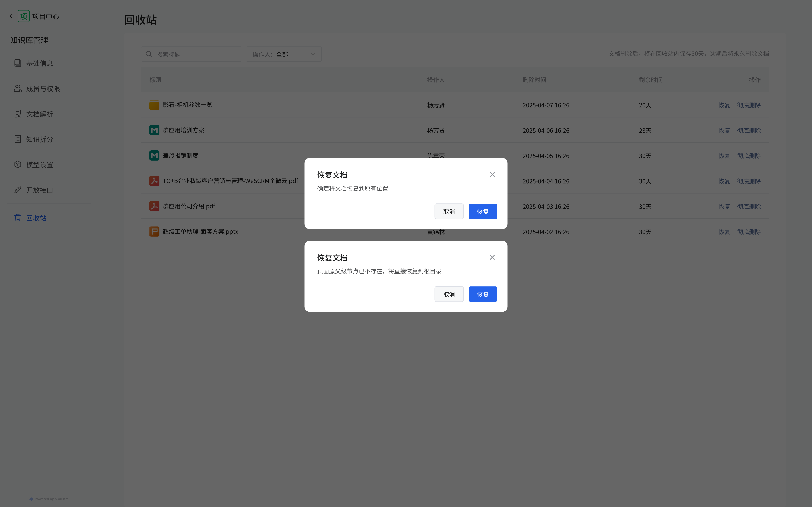Click the search magnifier icon in 搜索标题
This screenshot has width=812, height=507.
pos(149,54)
